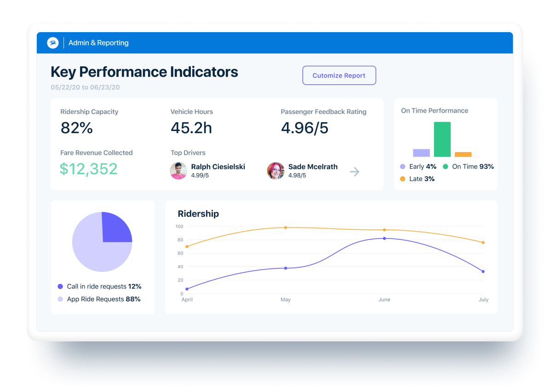This screenshot has height=392, width=550.
Task: Click the Fare Revenue $12,352 amount
Action: (89, 169)
